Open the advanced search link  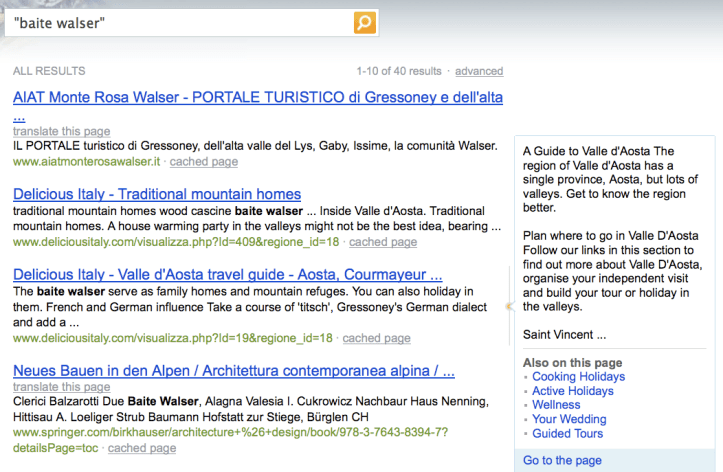tap(479, 71)
